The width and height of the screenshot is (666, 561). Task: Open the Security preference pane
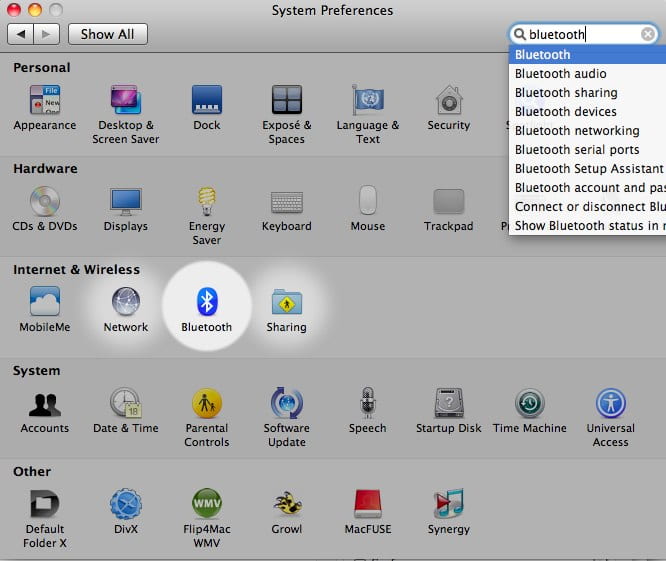[x=449, y=108]
